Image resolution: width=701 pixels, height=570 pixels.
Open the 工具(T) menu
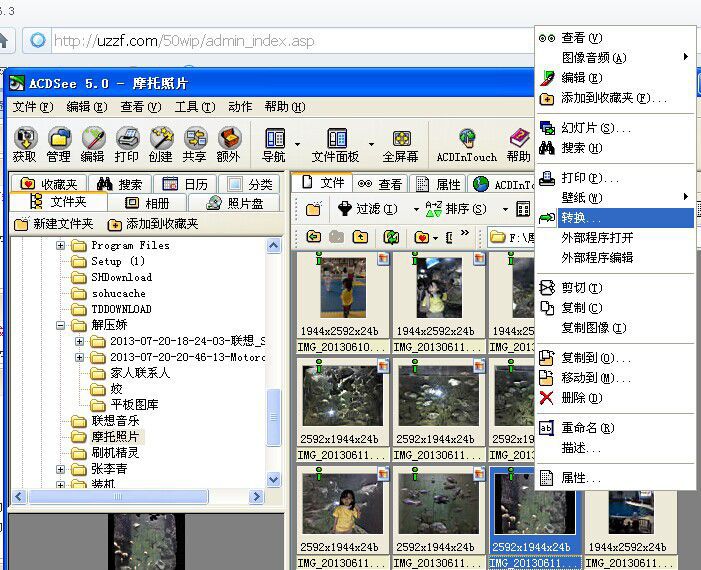point(195,107)
